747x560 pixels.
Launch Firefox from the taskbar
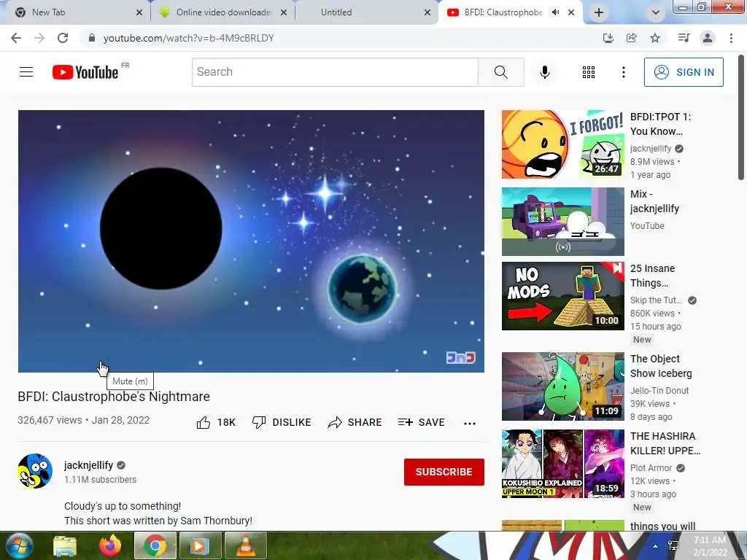(x=110, y=545)
